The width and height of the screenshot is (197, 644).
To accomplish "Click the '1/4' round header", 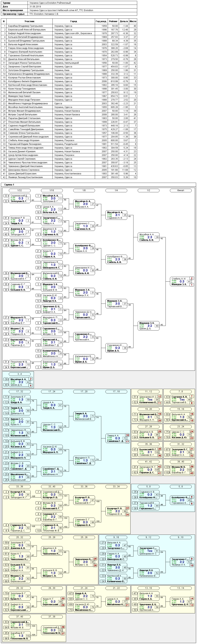I will [116, 190].
